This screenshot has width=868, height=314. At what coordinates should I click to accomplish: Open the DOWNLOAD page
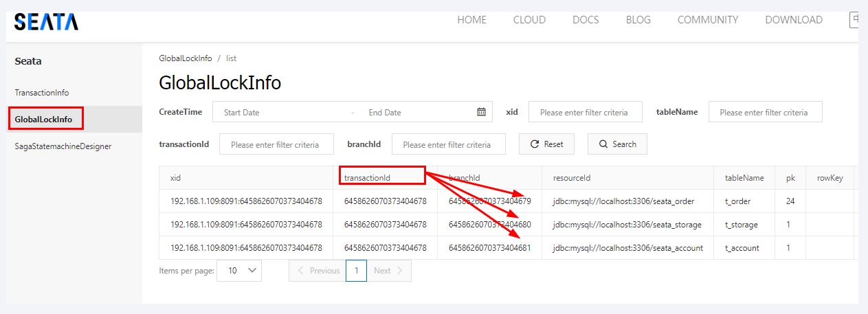tap(794, 20)
